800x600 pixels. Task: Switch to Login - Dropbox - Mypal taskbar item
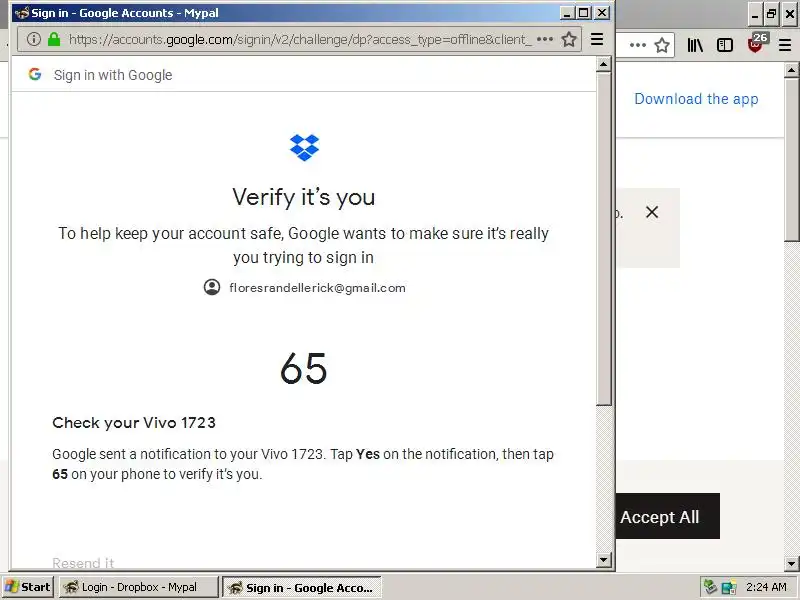pos(139,587)
